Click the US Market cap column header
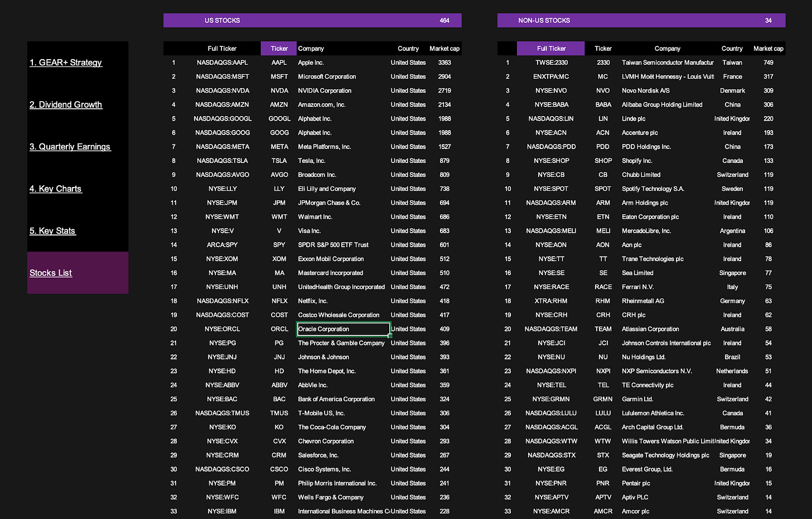Image resolution: width=812 pixels, height=519 pixels. click(x=444, y=49)
